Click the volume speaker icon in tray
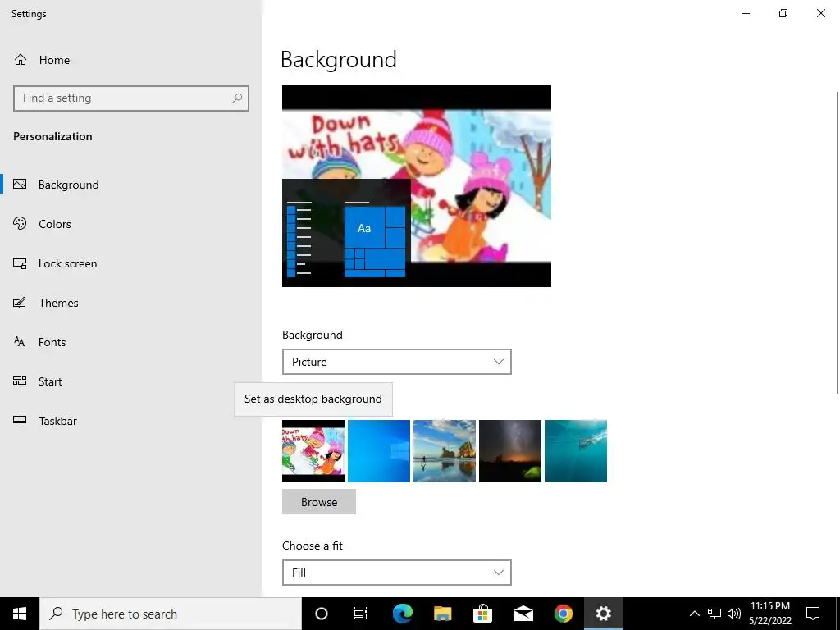The width and height of the screenshot is (840, 630). coord(734,614)
